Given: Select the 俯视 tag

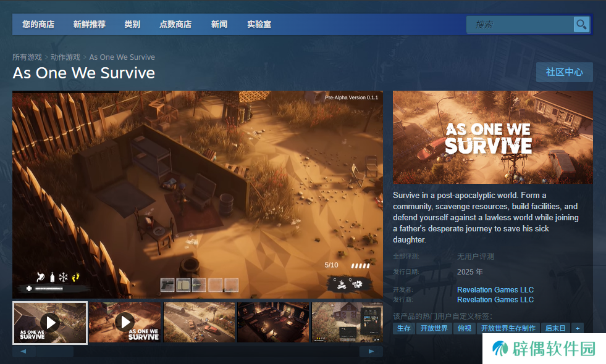Looking at the screenshot, I should [x=465, y=328].
